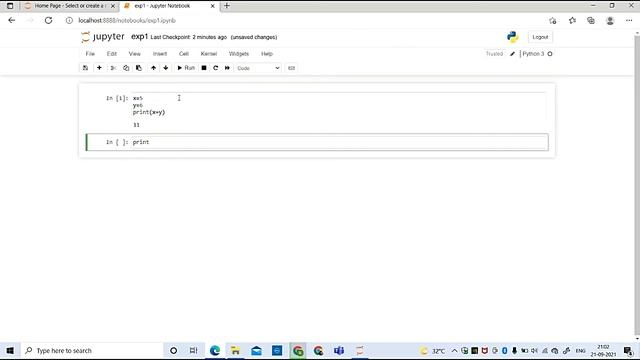Reload the current page
This screenshot has height=360, width=640.
point(49,20)
